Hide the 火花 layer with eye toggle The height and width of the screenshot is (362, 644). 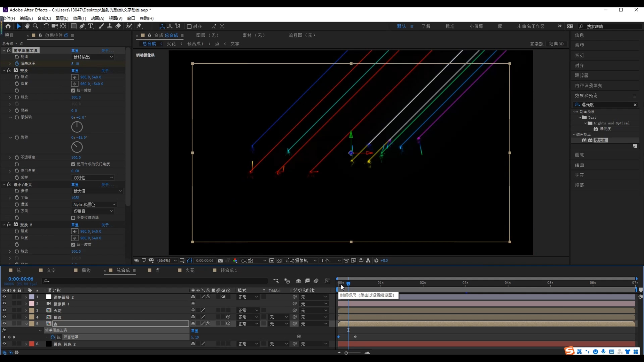(x=4, y=310)
